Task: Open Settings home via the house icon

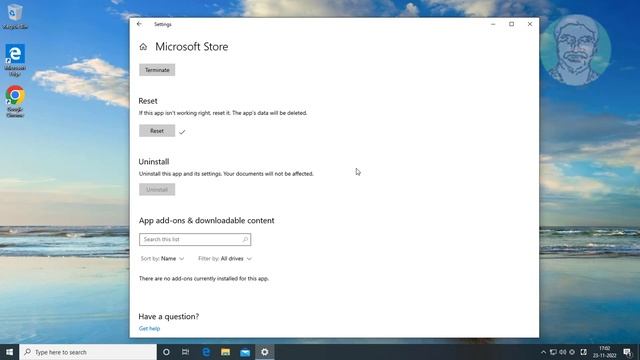Action: 143,47
